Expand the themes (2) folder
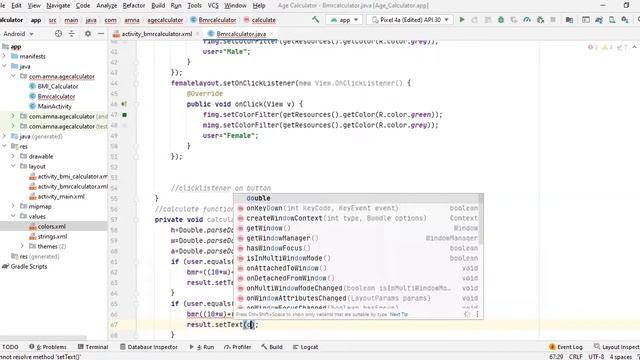The width and height of the screenshot is (640, 360). [x=22, y=246]
